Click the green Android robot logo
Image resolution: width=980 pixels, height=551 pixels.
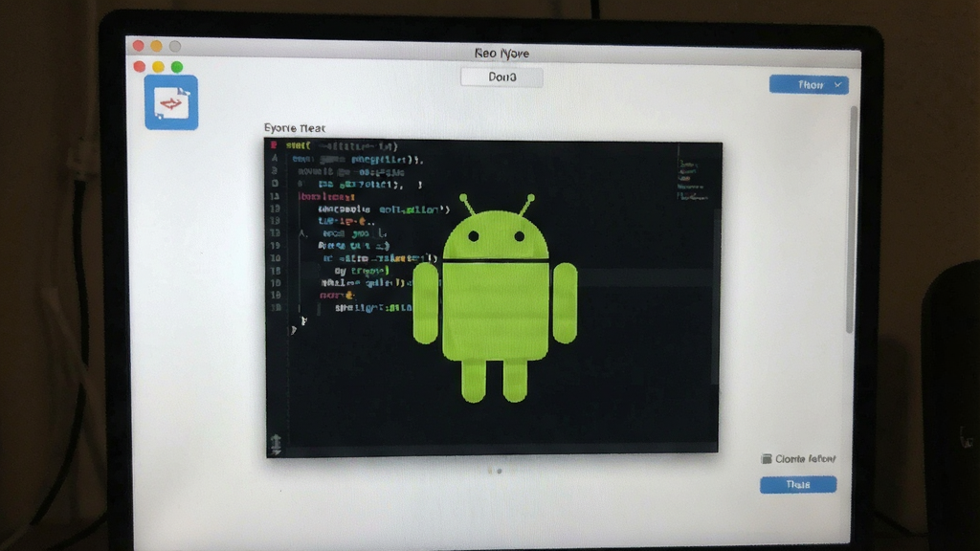[x=495, y=298]
